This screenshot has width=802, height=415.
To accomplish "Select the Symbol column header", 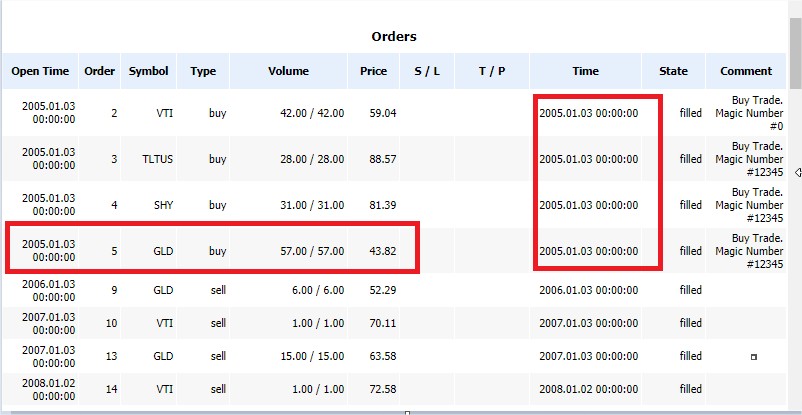I will point(148,71).
